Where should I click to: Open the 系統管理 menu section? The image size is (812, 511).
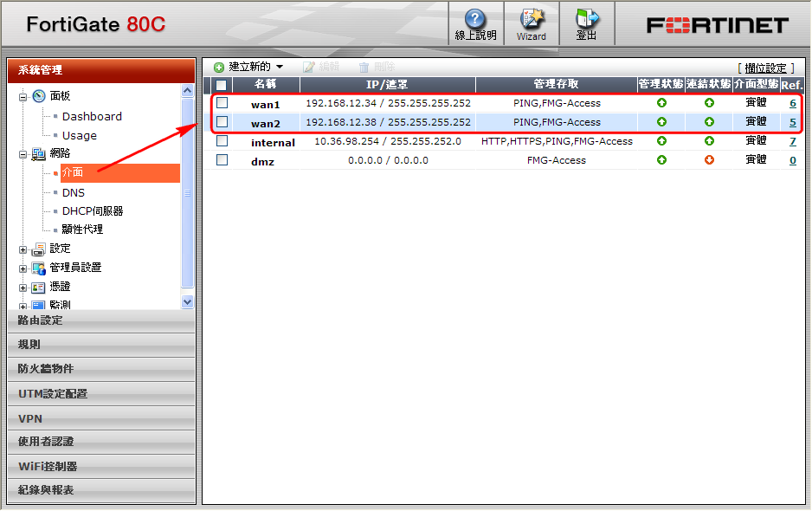(101, 70)
